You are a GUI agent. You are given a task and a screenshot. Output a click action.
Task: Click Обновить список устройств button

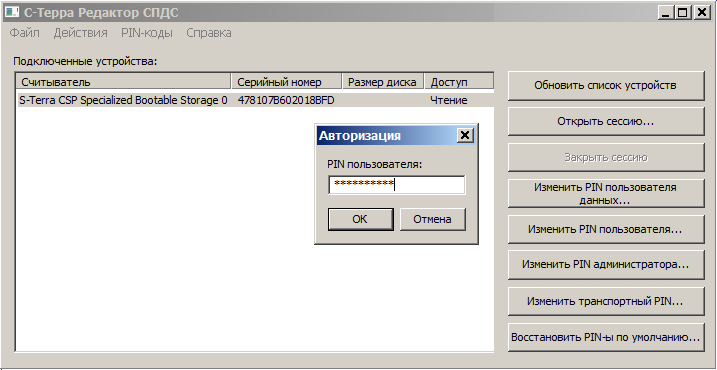coord(606,86)
